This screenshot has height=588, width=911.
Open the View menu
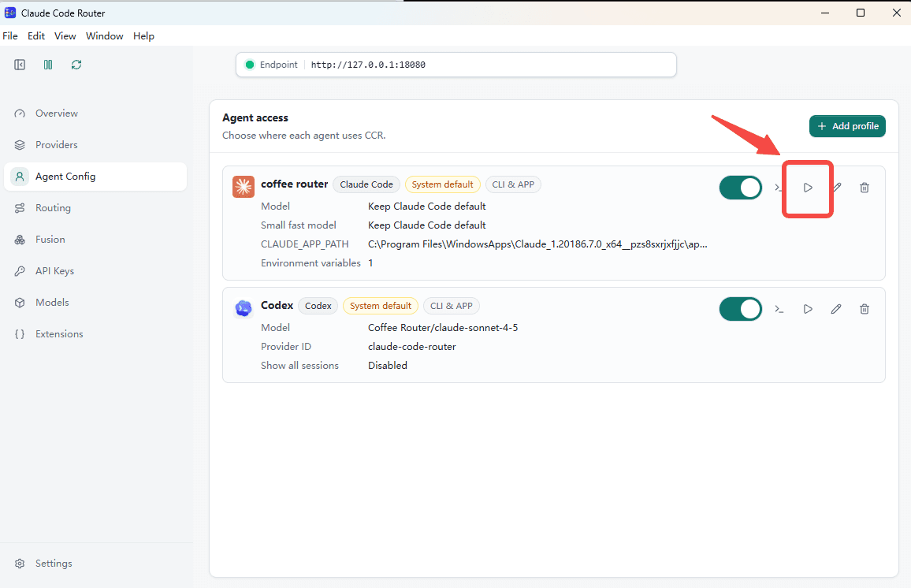coord(65,36)
